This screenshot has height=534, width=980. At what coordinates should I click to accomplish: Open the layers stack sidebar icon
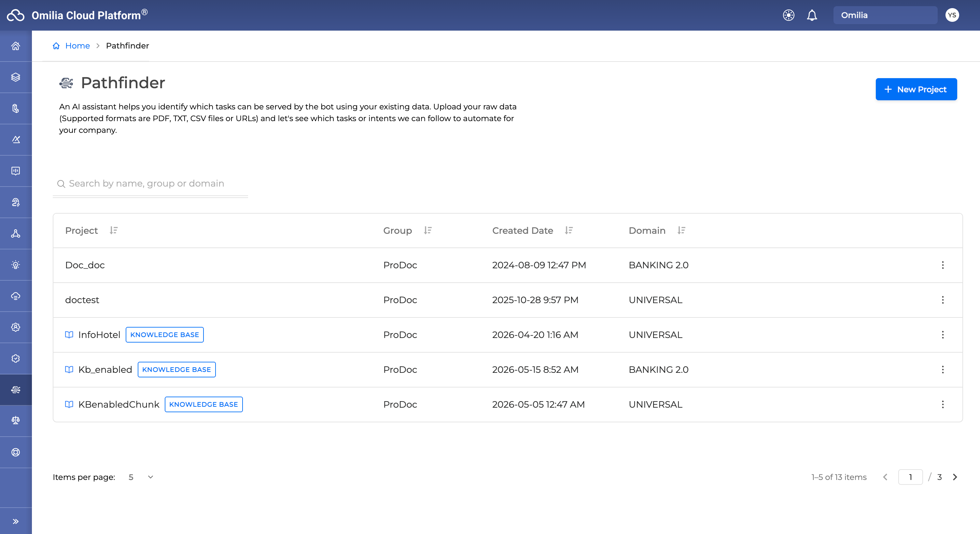click(16, 77)
